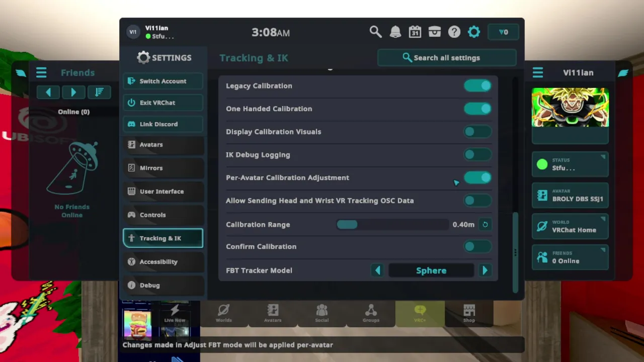Screen dimensions: 644x362
Task: Reset Calibration Range to default
Action: 485,225
